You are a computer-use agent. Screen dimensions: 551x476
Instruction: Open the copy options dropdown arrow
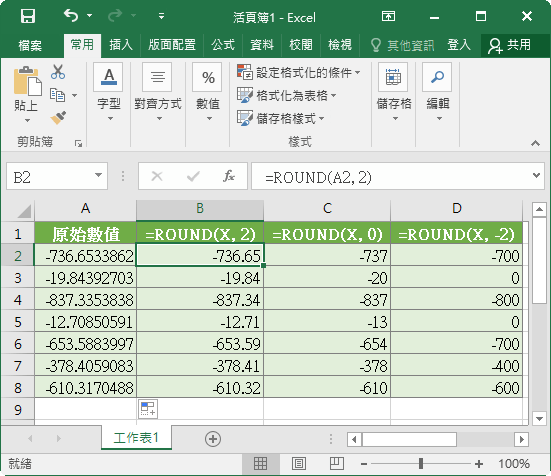coord(74,95)
